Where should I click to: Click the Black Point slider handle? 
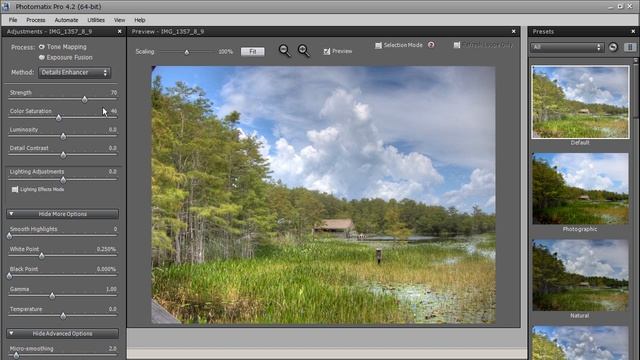tap(9, 276)
